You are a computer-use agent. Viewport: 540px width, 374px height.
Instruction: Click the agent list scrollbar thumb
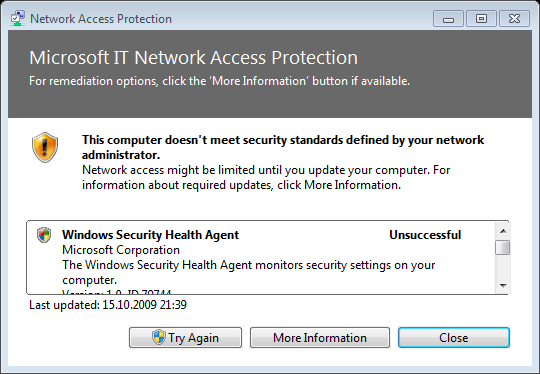point(503,248)
